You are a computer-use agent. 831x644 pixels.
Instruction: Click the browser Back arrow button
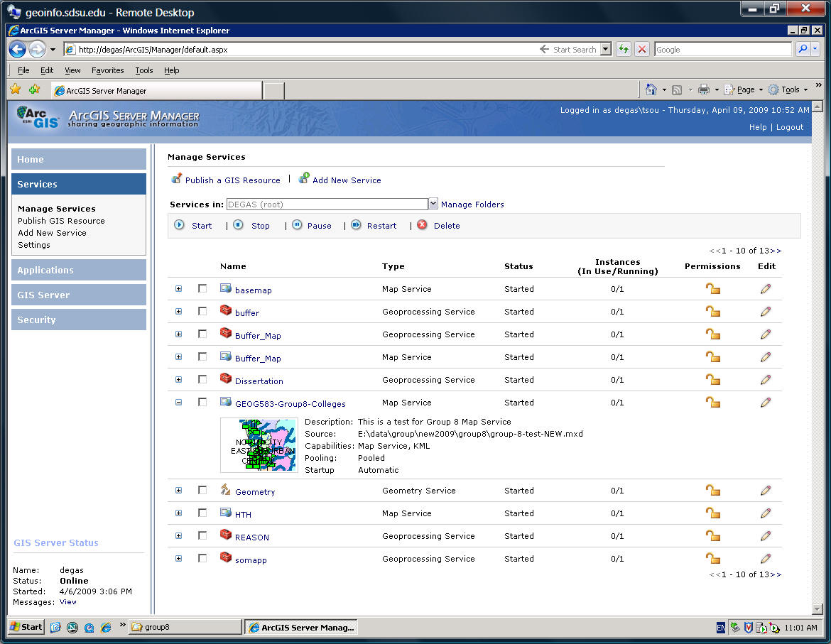click(x=18, y=49)
